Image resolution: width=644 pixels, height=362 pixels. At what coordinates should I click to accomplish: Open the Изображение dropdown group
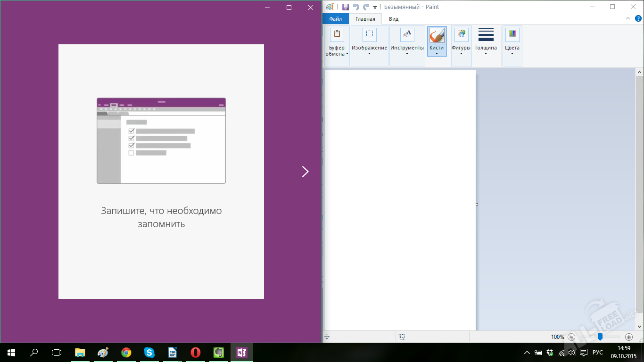(369, 42)
